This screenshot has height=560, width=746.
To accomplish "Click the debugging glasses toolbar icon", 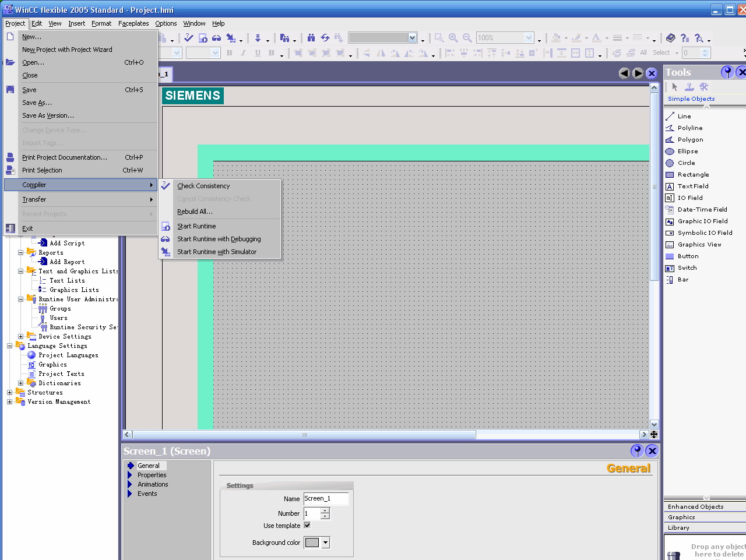I will (x=217, y=38).
